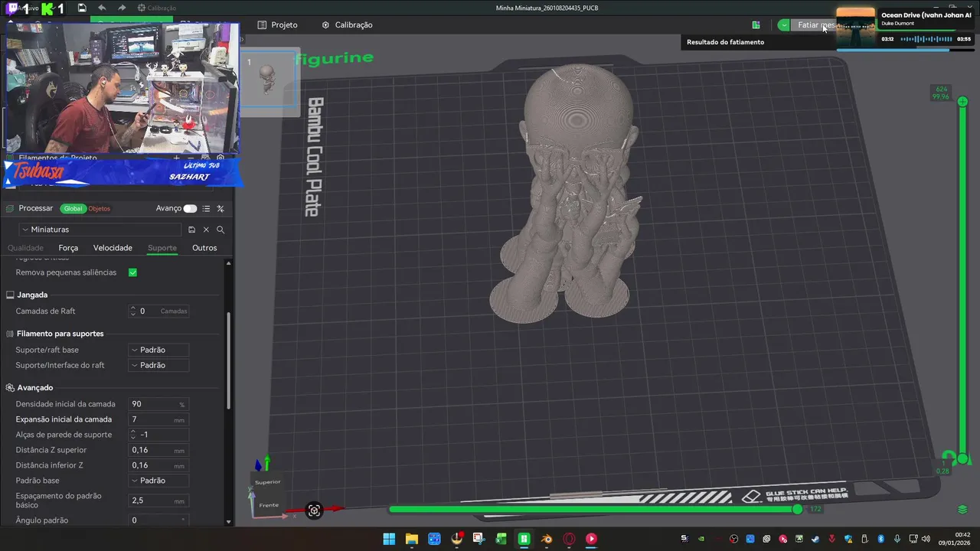Click the Ângulo padrão field
The width and height of the screenshot is (980, 551).
[158, 520]
